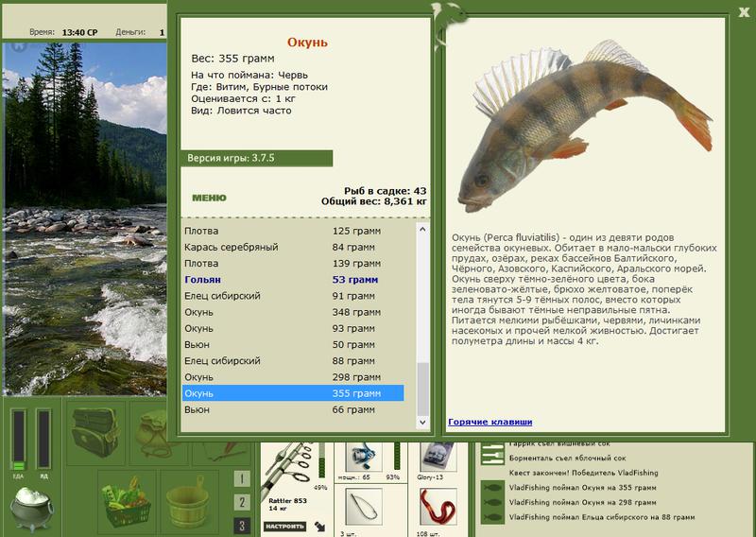Click the cooking pot icon
Image resolution: width=756 pixels, height=537 pixels.
tap(32, 509)
